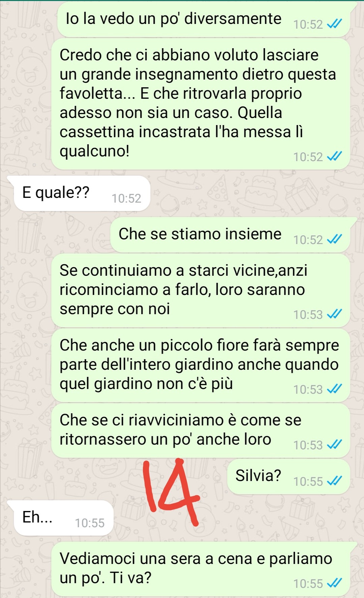
Task: Tap the blue double check on the "Silvia?" message
Action: click(335, 481)
